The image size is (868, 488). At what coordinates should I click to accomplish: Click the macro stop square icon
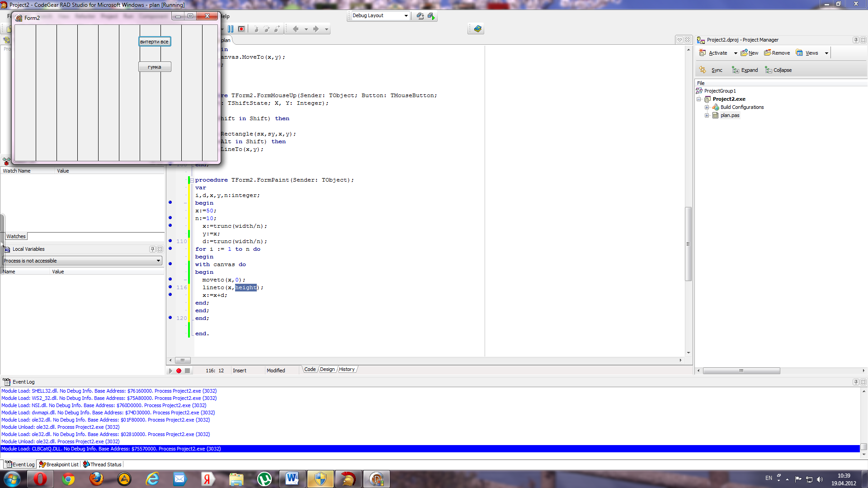coord(187,371)
